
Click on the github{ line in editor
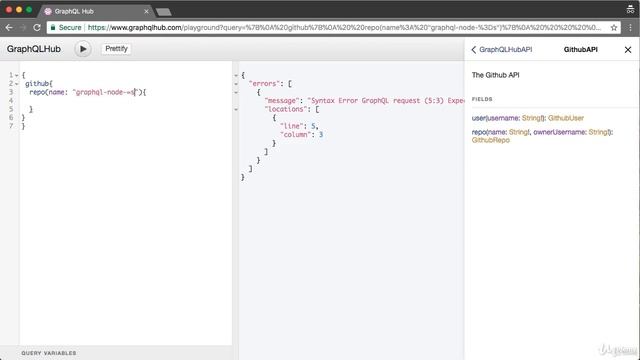[x=39, y=84]
